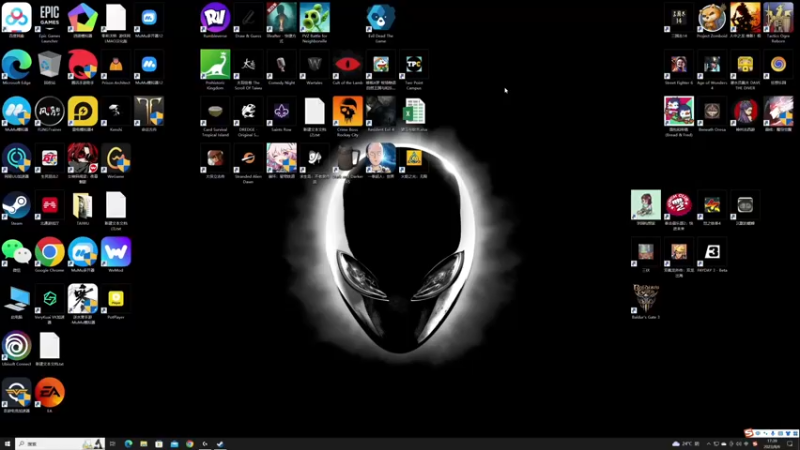Launch Stranded Alien Dawn
The image size is (800, 450).
coord(248,164)
